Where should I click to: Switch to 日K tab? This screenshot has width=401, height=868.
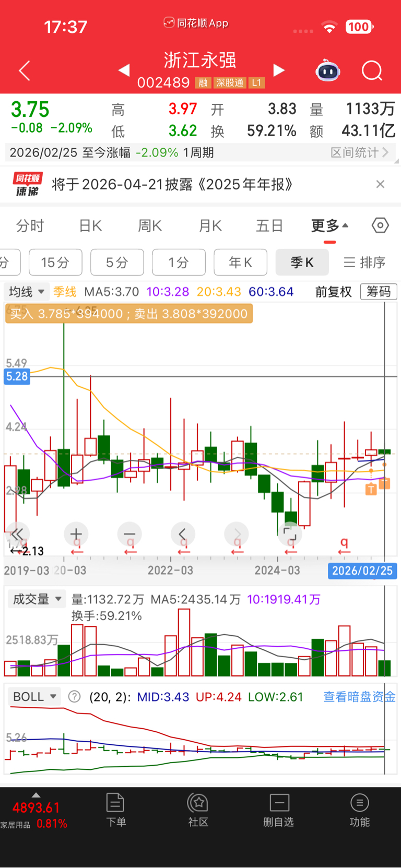tap(90, 225)
